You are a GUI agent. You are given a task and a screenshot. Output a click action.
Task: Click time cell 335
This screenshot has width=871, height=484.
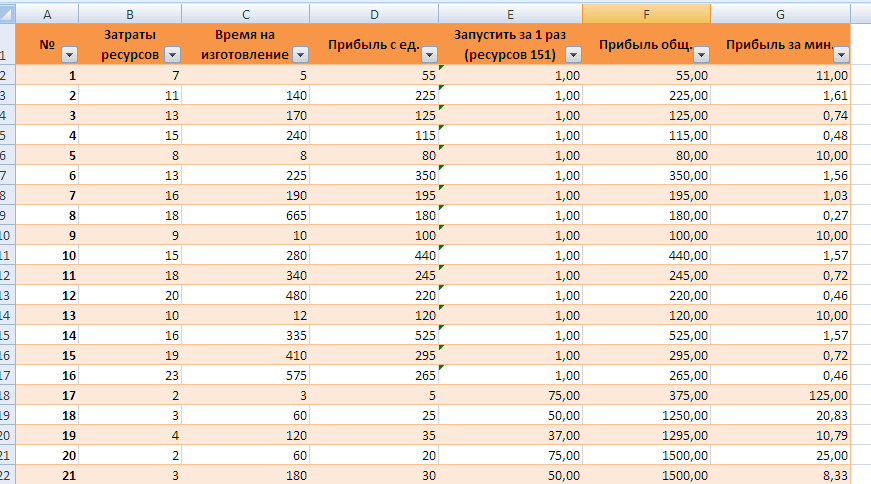(246, 335)
